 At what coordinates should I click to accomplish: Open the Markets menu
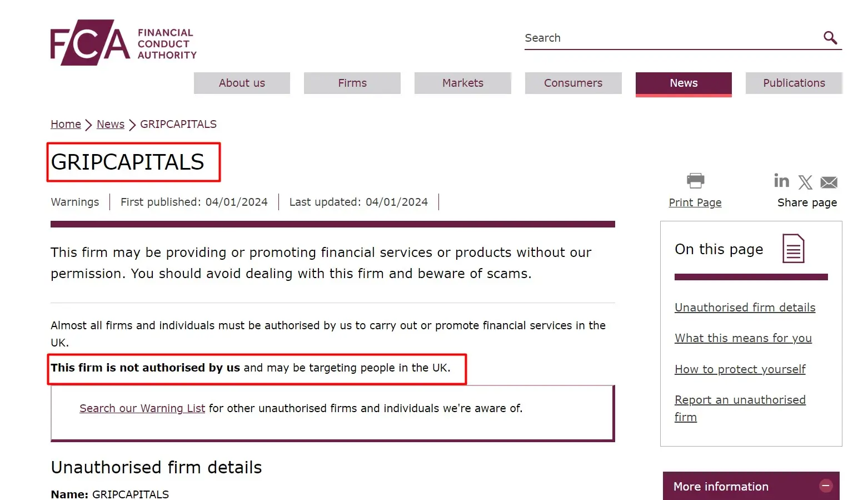point(463,83)
